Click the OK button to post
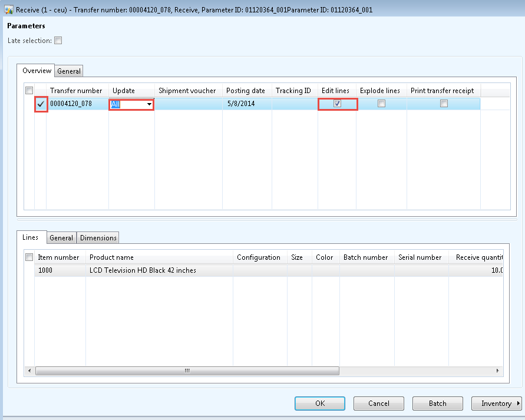Viewport: 525px width, 420px height. pos(319,403)
